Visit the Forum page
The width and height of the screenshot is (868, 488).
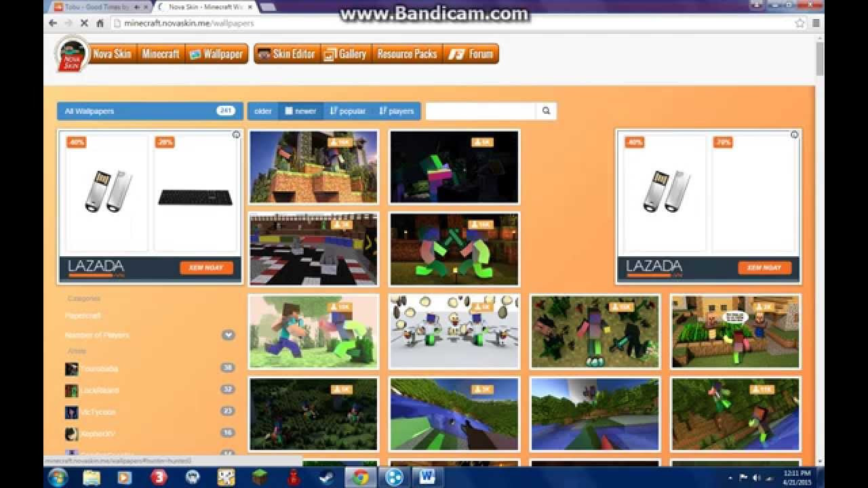point(471,54)
